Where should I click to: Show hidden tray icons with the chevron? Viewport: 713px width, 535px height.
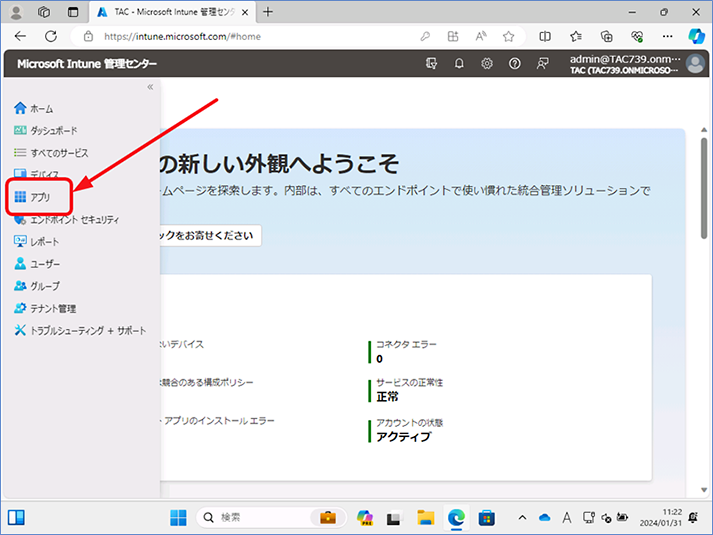[x=522, y=517]
